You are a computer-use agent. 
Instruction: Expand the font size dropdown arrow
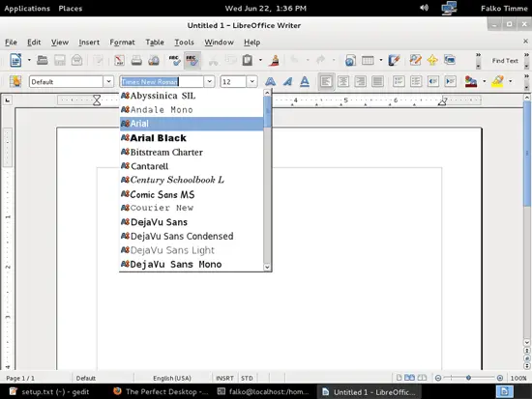(x=251, y=81)
